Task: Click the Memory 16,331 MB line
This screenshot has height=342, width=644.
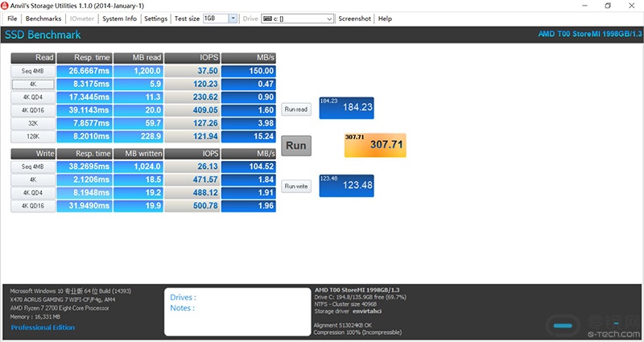Action: [x=35, y=317]
